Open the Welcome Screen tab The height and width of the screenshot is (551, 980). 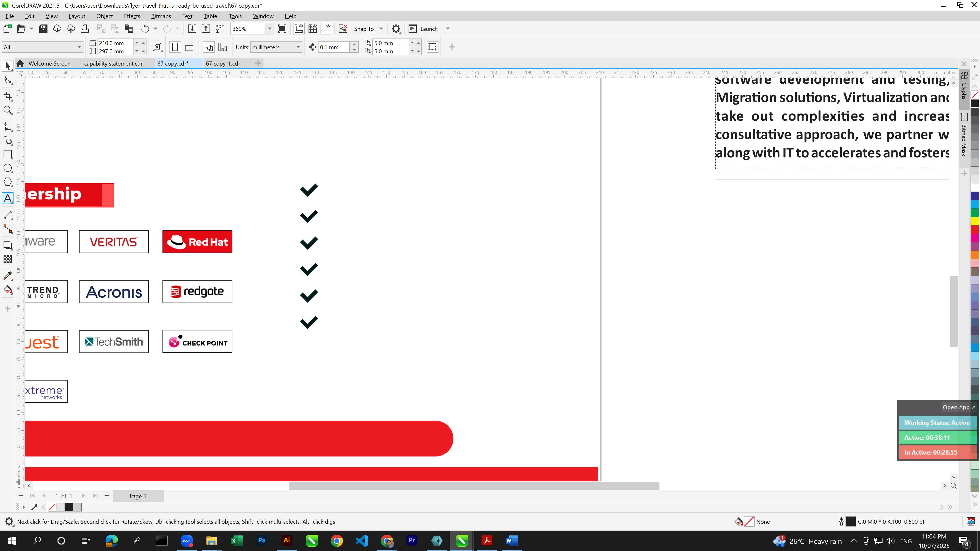[x=49, y=64]
